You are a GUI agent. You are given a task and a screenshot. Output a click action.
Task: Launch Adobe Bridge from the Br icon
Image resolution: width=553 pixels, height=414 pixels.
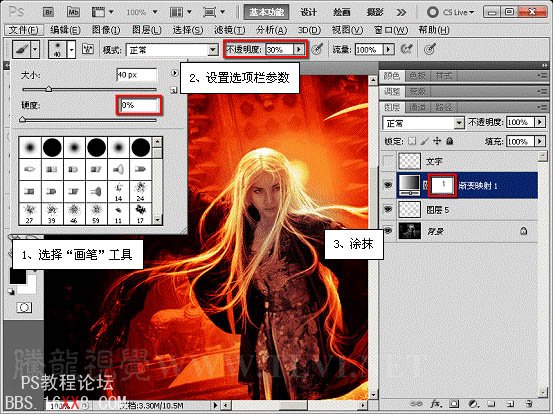49,12
